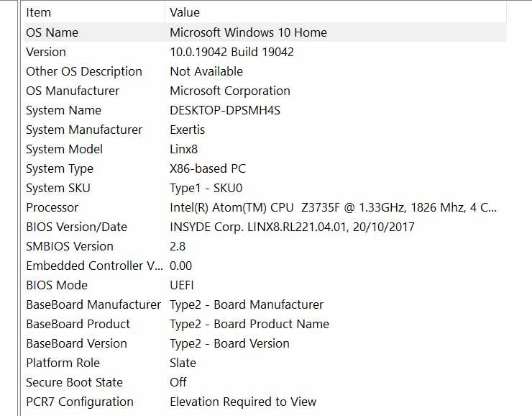Image resolution: width=532 pixels, height=416 pixels.
Task: Select the System Type row
Action: pyautogui.click(x=265, y=168)
